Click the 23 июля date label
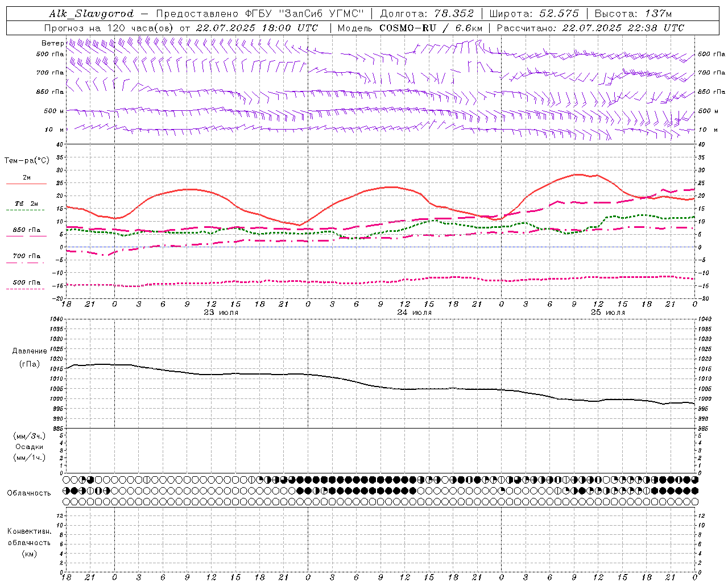The width and height of the screenshot is (728, 582). pos(221,313)
